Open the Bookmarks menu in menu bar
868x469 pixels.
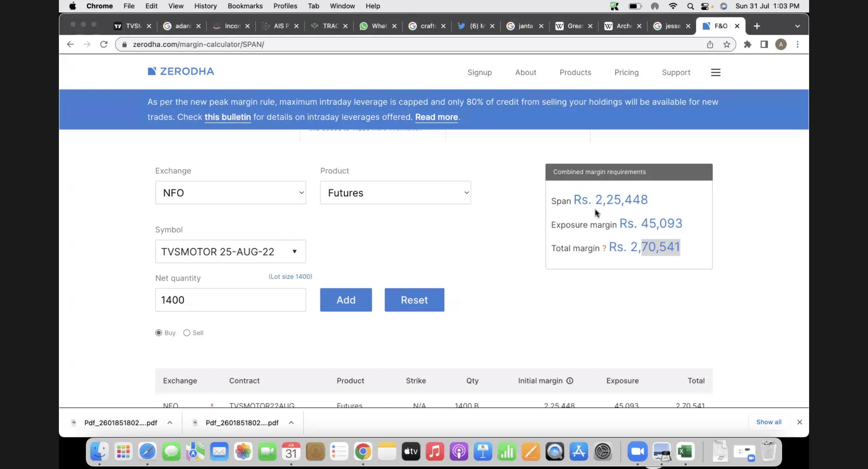pyautogui.click(x=245, y=6)
